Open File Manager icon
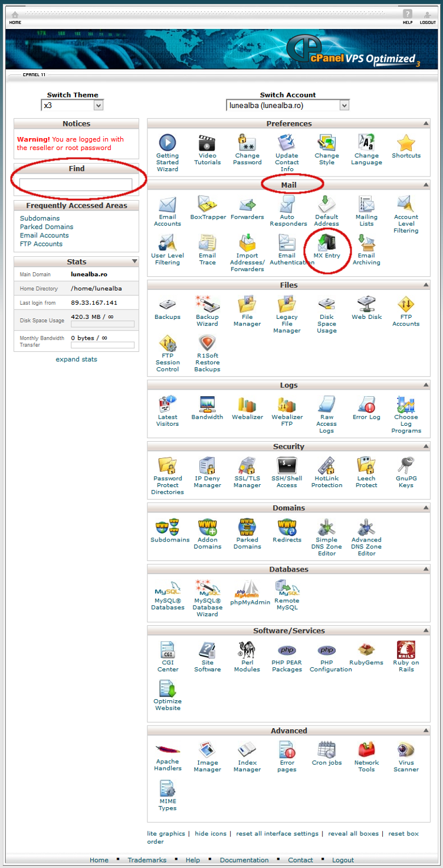Screen dimensions: 443x868 coord(247,311)
